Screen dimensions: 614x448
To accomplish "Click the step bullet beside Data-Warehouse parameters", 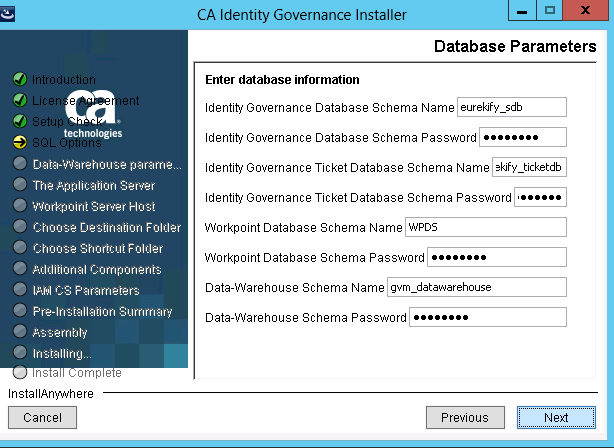I will tap(20, 163).
